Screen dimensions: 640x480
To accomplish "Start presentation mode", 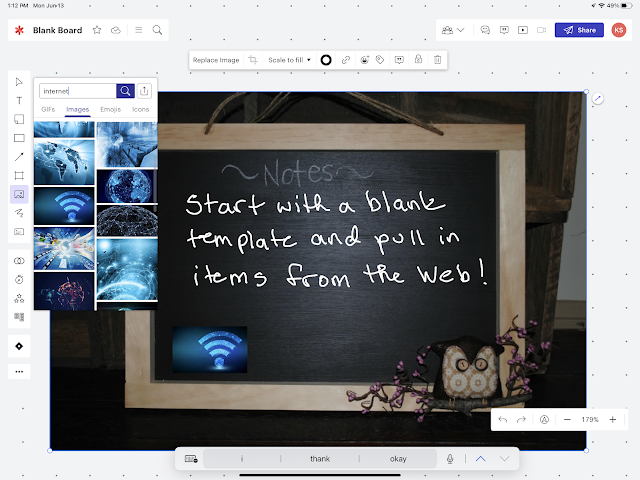I will [523, 30].
